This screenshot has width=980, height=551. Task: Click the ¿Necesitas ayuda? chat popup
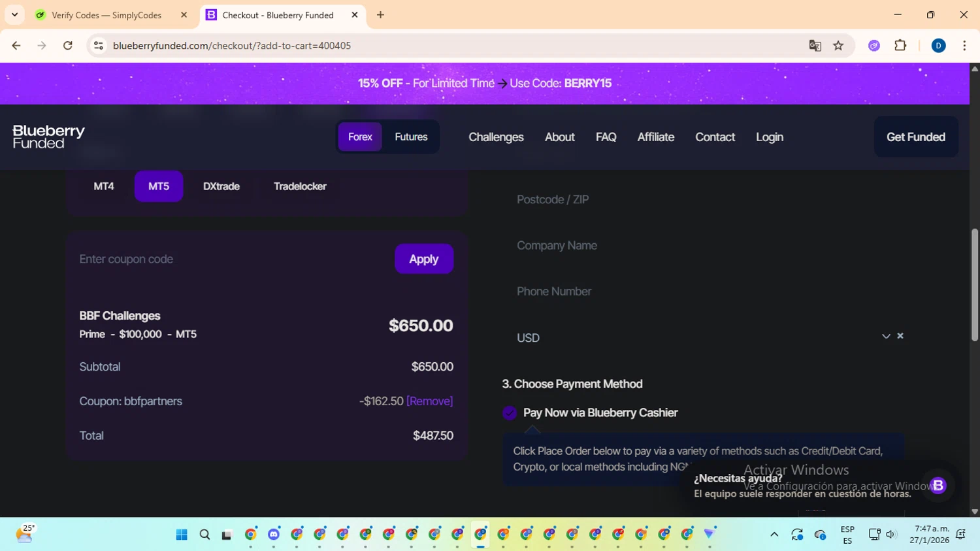point(802,486)
